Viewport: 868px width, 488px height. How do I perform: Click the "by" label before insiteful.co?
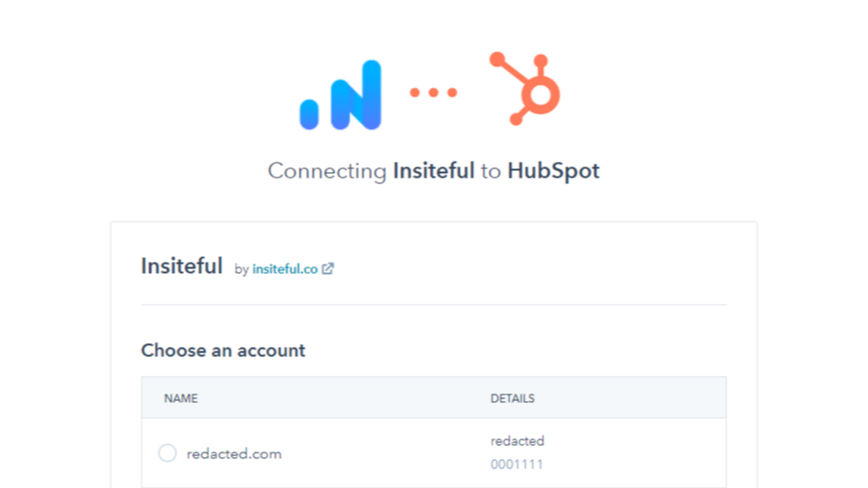click(x=241, y=269)
